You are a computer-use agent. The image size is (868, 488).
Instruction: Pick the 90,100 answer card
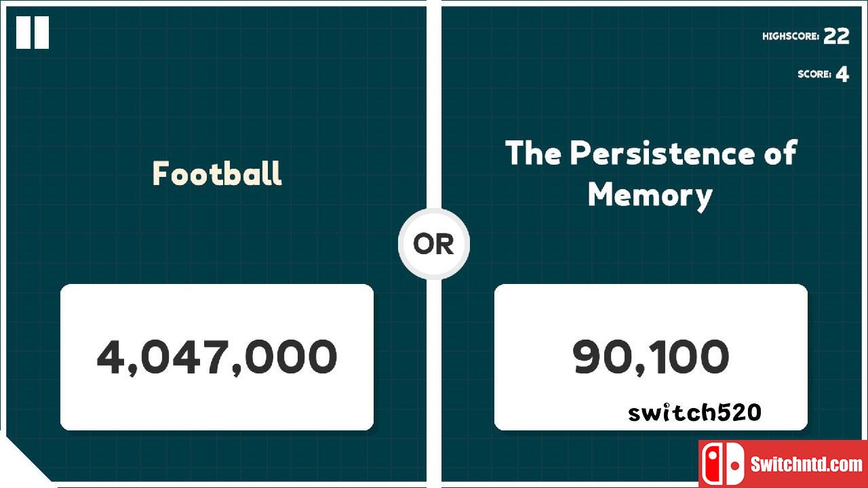[651, 357]
